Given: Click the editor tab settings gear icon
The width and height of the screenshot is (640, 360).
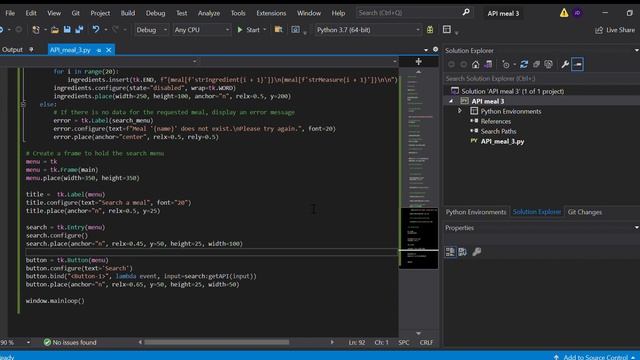Looking at the screenshot, I should click(436, 49).
